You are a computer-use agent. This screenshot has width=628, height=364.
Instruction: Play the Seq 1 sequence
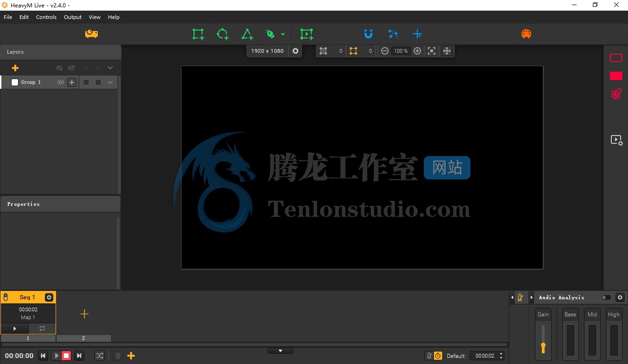point(14,328)
